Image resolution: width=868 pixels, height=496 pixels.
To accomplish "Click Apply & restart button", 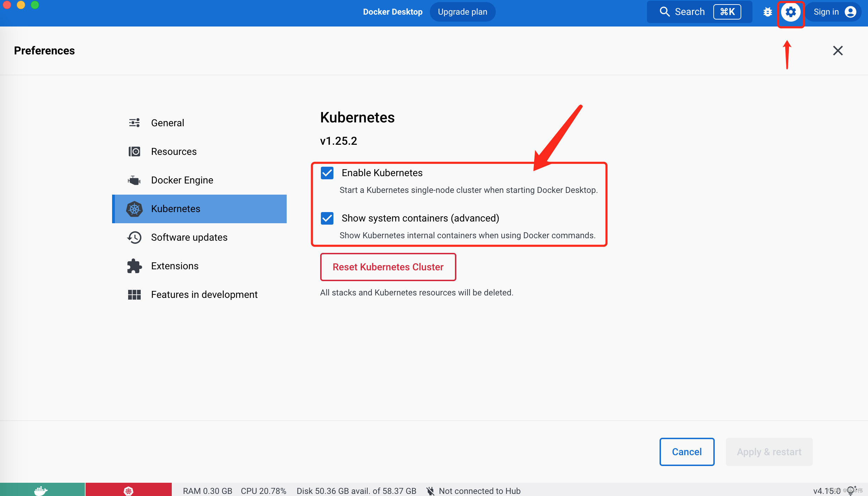I will [x=769, y=452].
